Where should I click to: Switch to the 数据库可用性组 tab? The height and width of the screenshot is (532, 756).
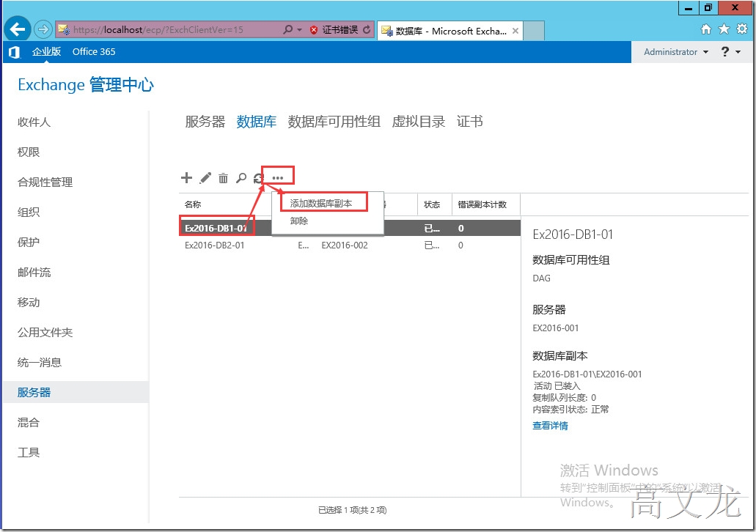(334, 122)
